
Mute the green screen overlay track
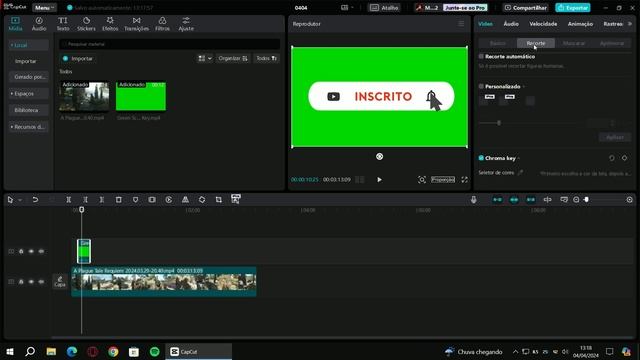point(41,251)
